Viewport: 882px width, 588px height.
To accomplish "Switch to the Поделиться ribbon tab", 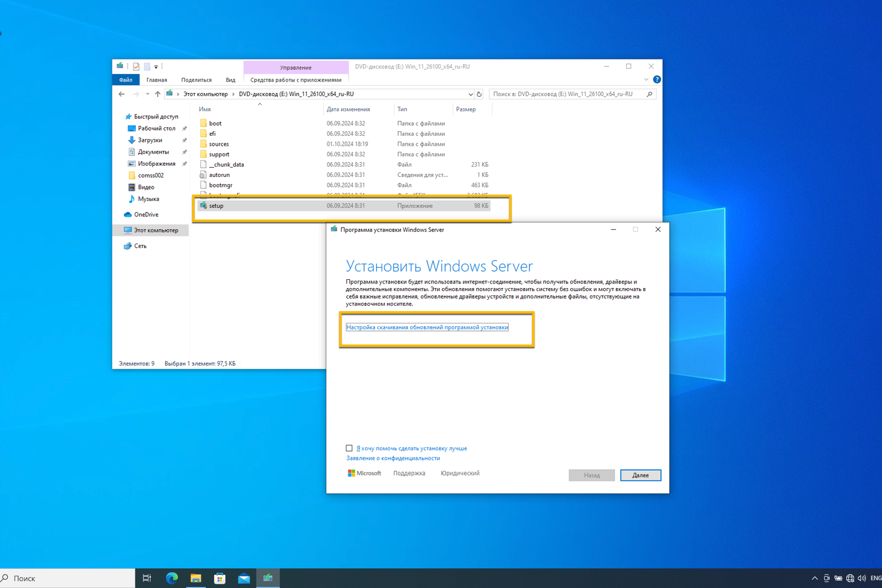I will [196, 80].
